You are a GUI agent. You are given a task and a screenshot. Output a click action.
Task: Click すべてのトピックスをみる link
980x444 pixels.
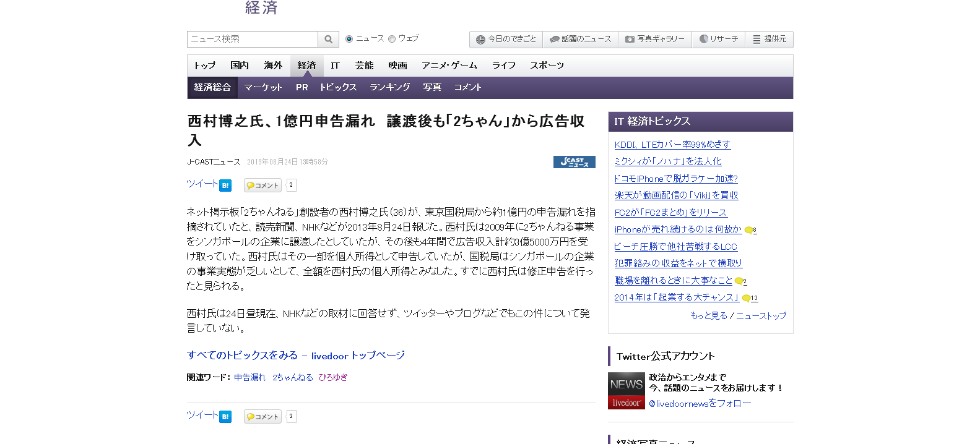[242, 356]
